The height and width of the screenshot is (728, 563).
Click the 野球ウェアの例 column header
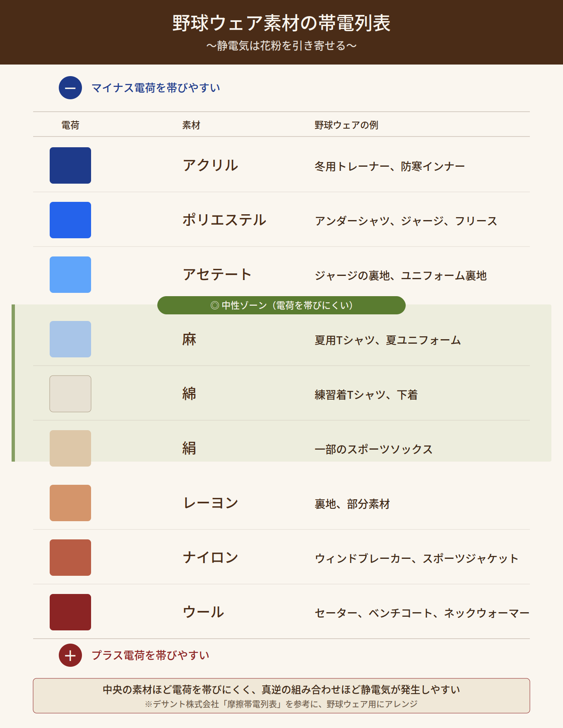[x=346, y=125]
